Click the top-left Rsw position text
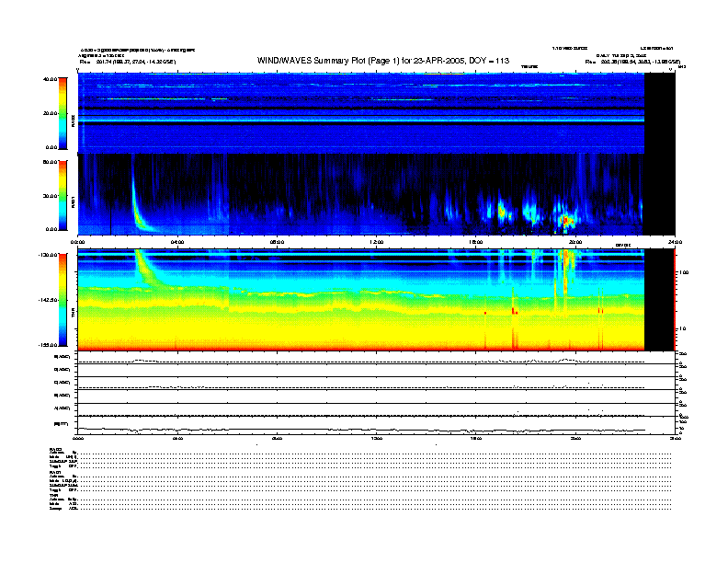The height and width of the screenshot is (563, 728). 127,62
